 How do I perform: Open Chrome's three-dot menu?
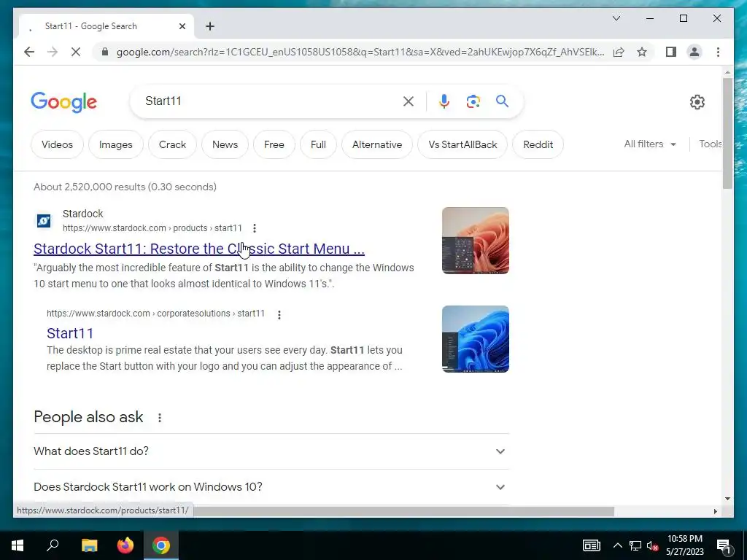(718, 52)
